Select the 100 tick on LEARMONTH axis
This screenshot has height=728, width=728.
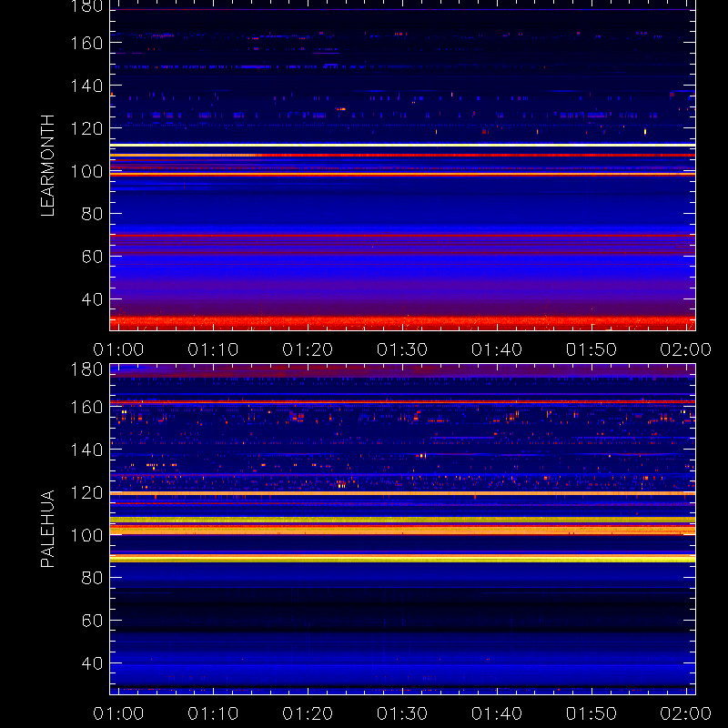point(86,171)
